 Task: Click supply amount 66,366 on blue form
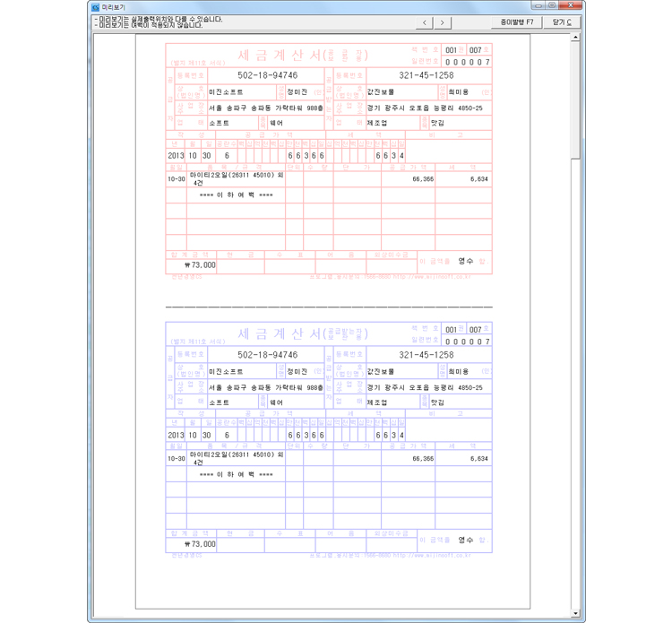point(423,459)
